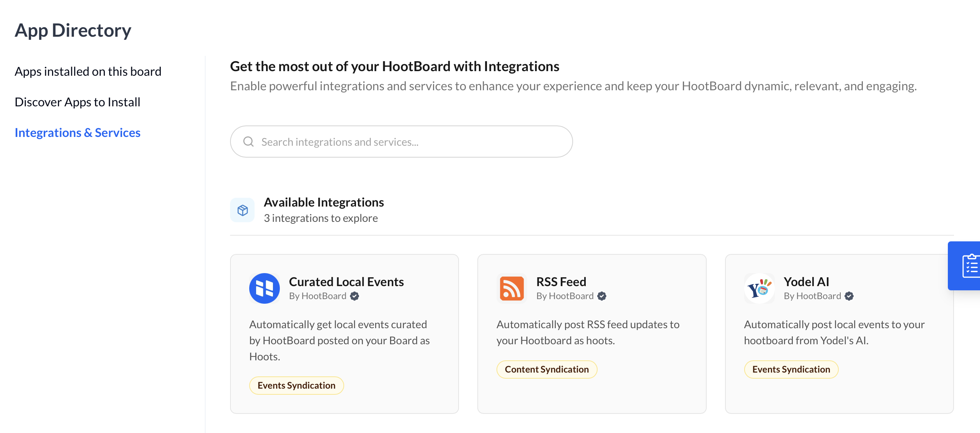980x433 pixels.
Task: Click the Curated Local Events HootBoard logo
Action: coord(264,288)
